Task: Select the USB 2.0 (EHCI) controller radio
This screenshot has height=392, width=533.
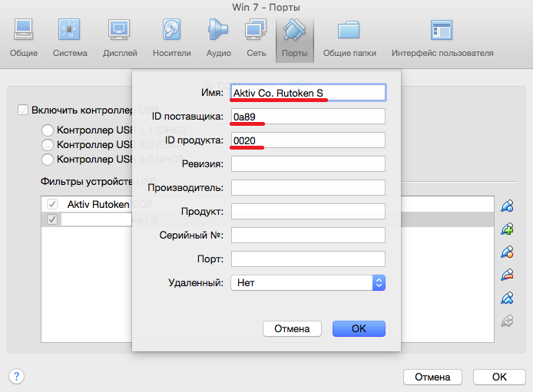Action: tap(48, 144)
